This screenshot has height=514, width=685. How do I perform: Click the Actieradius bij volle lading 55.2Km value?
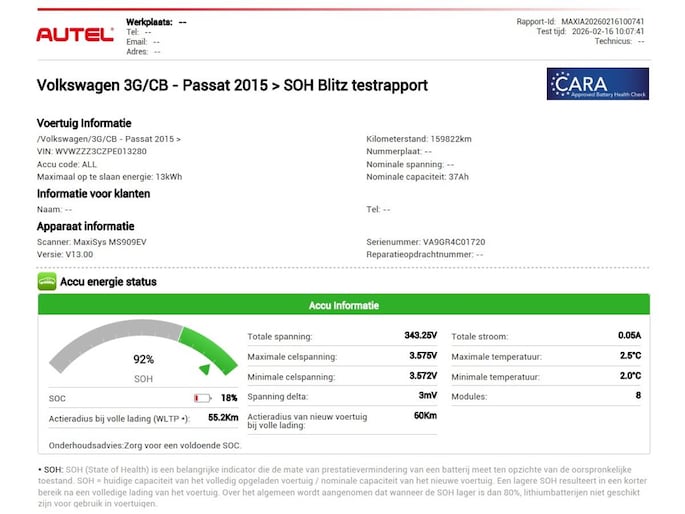point(223,417)
